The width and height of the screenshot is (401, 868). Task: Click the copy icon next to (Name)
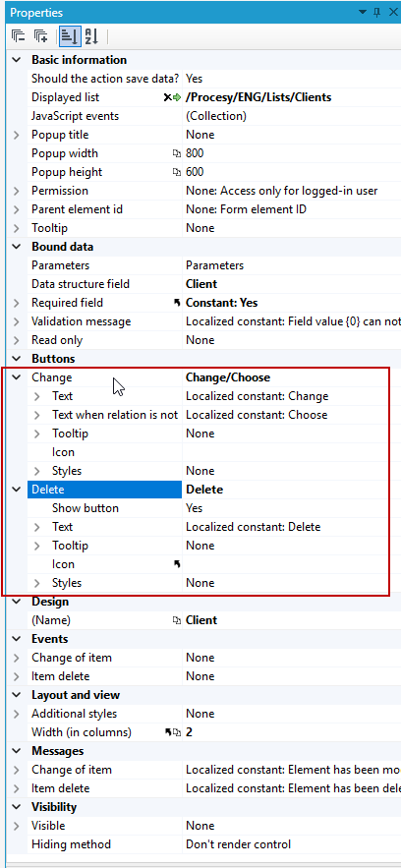pyautogui.click(x=177, y=620)
